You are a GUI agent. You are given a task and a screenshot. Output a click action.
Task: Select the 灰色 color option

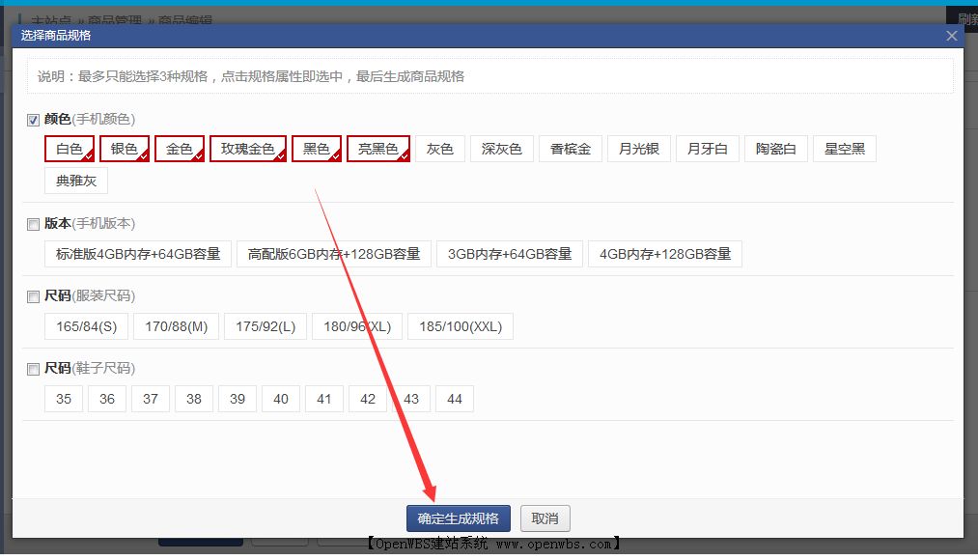point(440,149)
